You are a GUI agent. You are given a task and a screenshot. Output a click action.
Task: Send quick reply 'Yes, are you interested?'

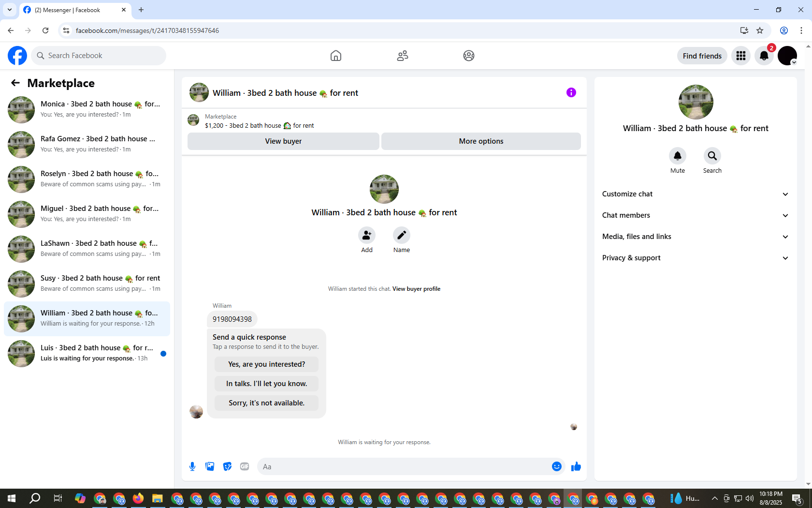(266, 364)
